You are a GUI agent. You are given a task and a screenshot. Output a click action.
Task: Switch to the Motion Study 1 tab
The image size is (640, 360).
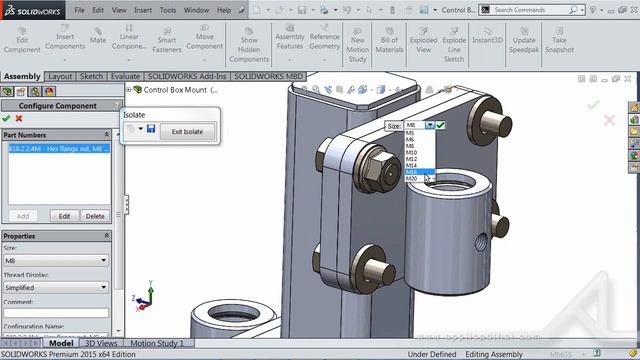(157, 343)
